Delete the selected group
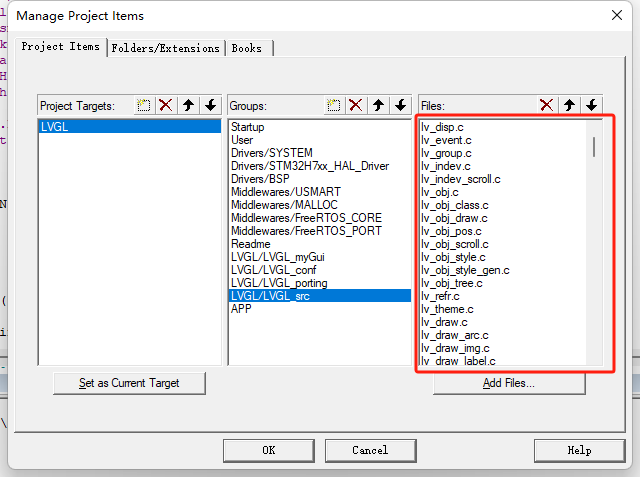The width and height of the screenshot is (640, 477). coord(356,106)
